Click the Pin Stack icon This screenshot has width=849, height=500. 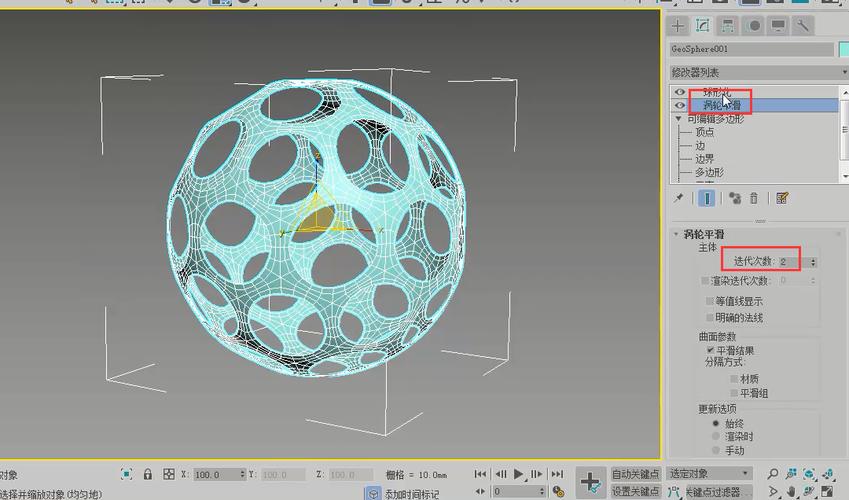(678, 198)
